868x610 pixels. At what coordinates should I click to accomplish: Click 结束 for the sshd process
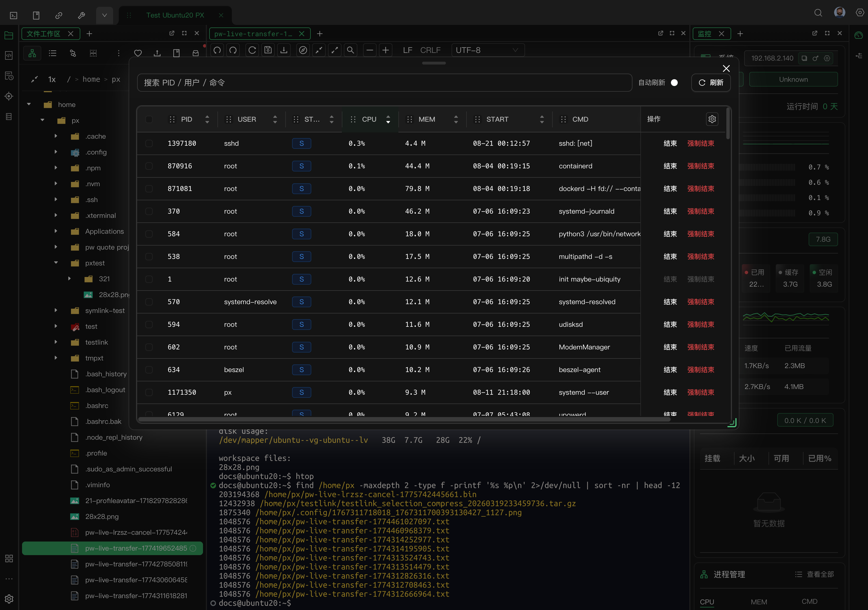pos(670,143)
